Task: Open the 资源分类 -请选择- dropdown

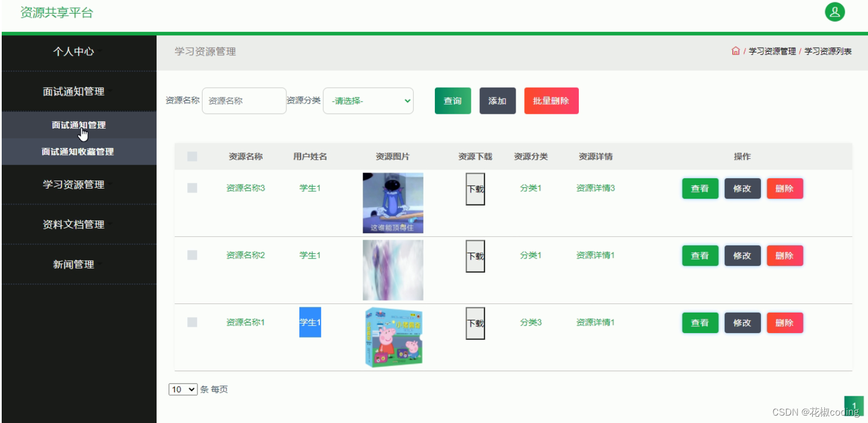Action: click(368, 101)
